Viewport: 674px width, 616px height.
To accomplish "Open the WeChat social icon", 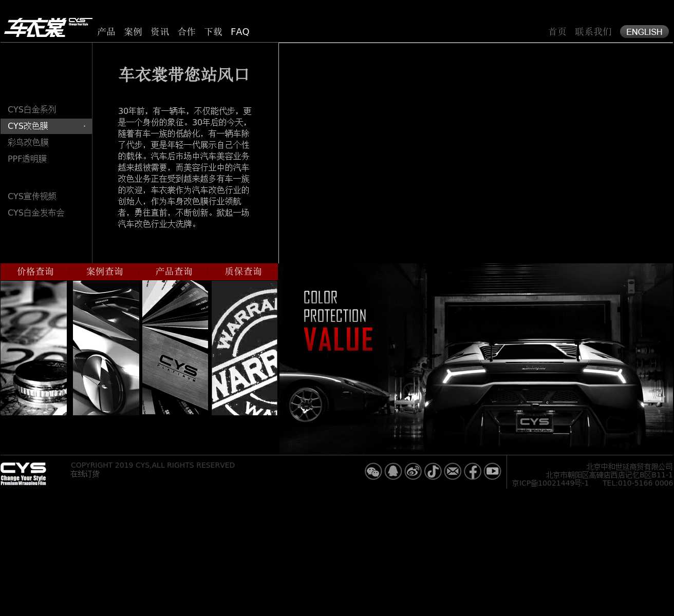I will 373,471.
